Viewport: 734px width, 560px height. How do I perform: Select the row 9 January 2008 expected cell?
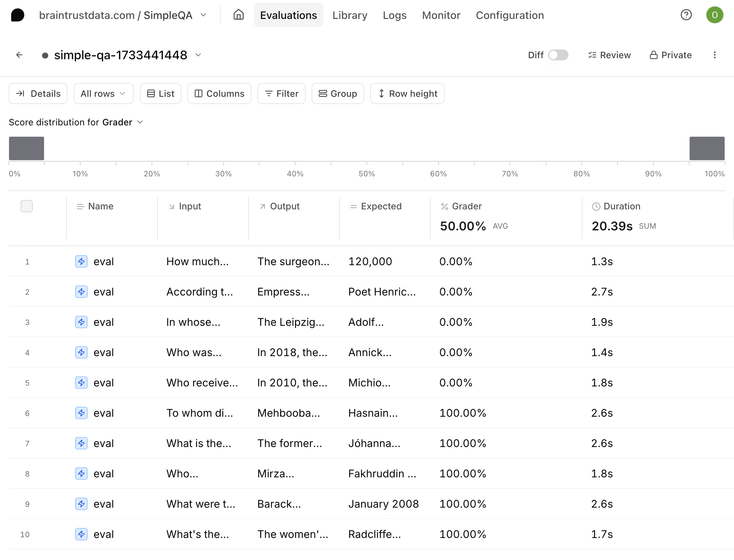pos(383,504)
